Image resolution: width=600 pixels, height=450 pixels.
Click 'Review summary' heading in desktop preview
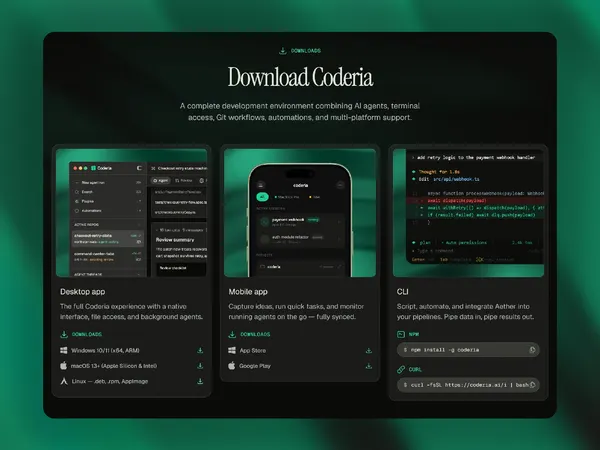coord(175,240)
